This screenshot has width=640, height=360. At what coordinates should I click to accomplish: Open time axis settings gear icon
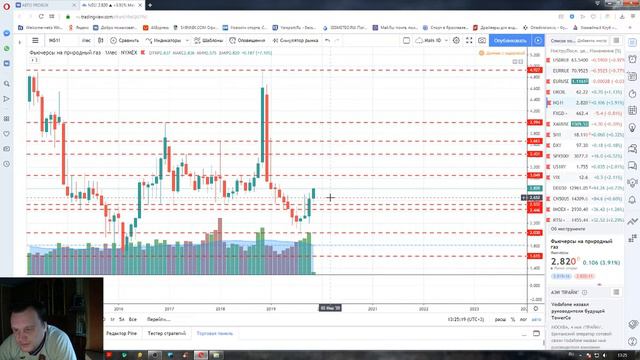point(536,309)
